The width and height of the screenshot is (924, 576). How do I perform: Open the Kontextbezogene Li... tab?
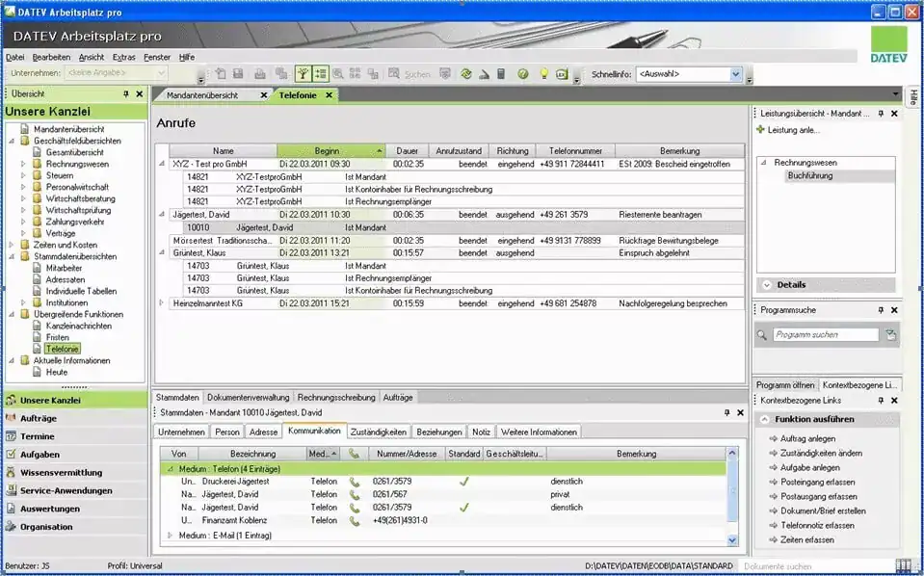click(859, 385)
